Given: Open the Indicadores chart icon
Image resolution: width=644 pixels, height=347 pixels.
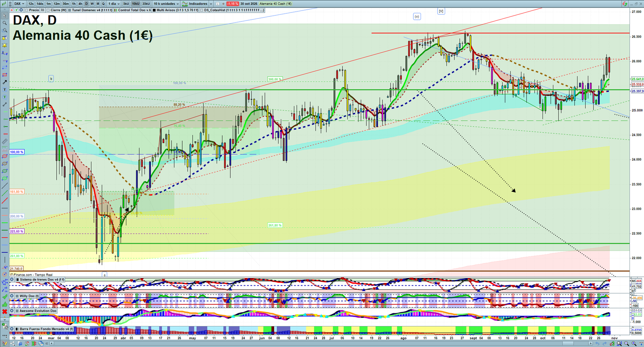Looking at the screenshot, I should [185, 4].
